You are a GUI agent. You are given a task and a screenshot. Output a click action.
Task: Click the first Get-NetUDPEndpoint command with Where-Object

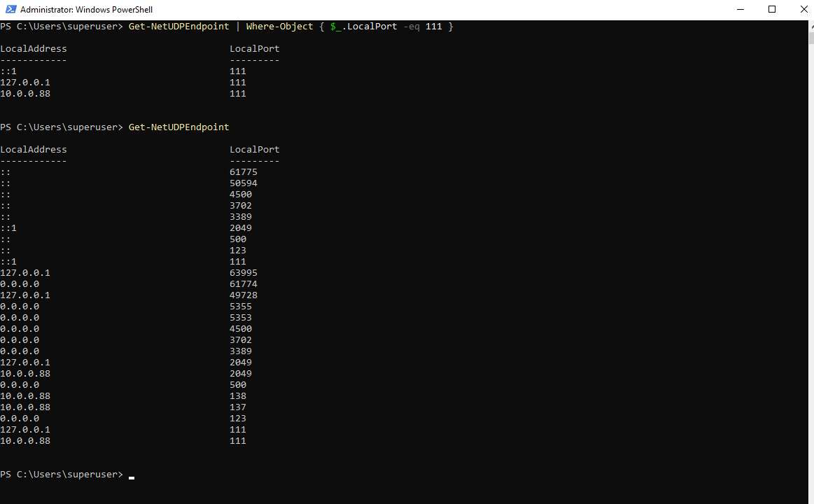coord(290,27)
